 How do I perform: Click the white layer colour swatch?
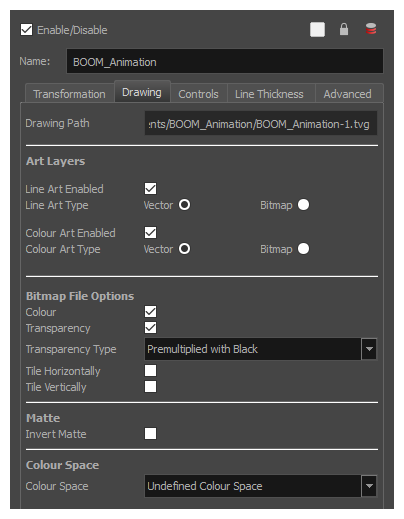[x=317, y=30]
